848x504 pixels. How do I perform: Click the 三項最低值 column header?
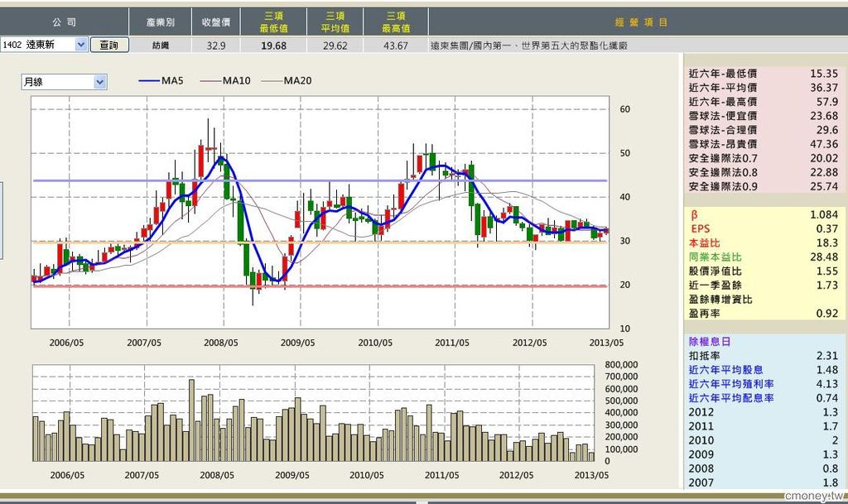point(273,22)
